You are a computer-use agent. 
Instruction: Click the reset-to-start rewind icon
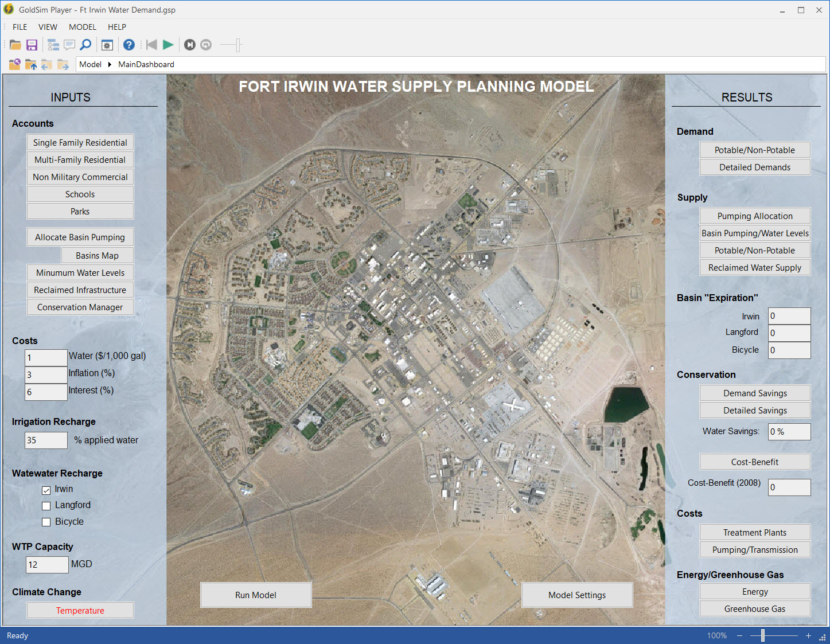(x=151, y=45)
